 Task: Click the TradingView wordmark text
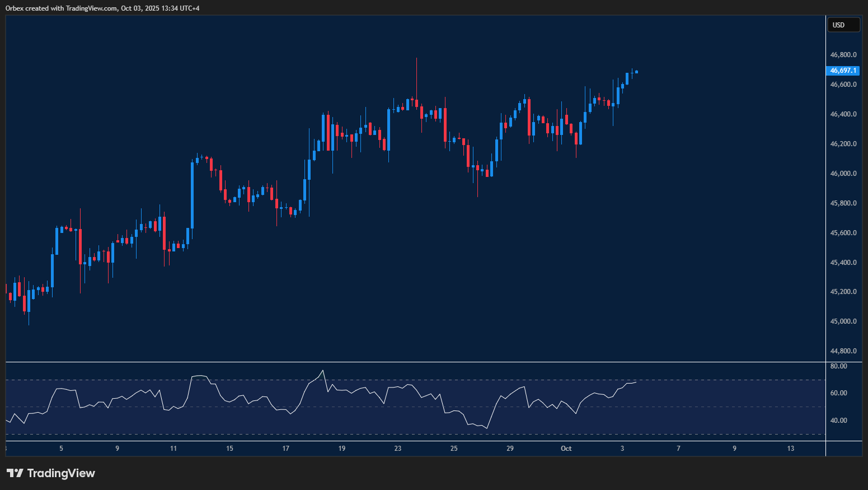tap(61, 473)
